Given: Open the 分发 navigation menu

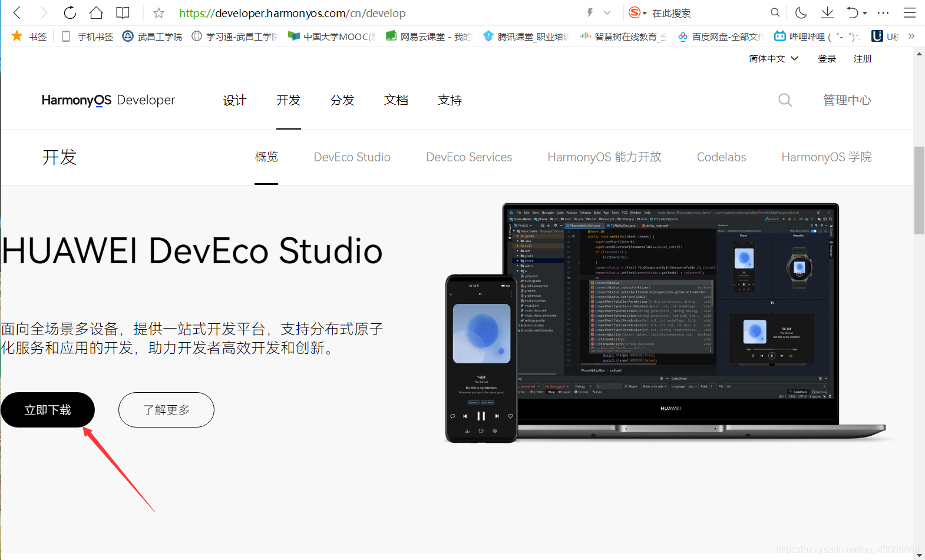Looking at the screenshot, I should (342, 100).
